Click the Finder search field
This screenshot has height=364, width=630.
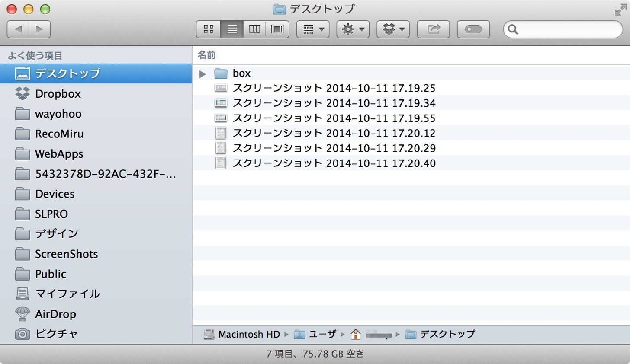563,29
